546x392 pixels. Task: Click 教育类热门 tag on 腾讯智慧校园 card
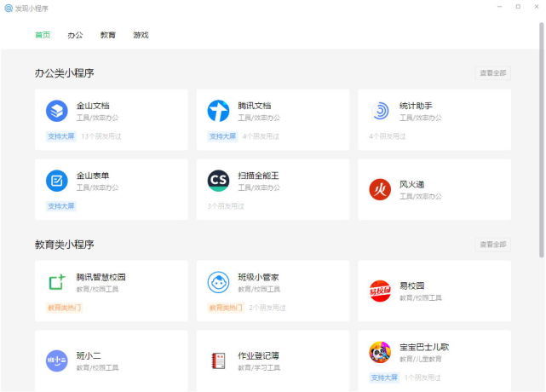[65, 308]
